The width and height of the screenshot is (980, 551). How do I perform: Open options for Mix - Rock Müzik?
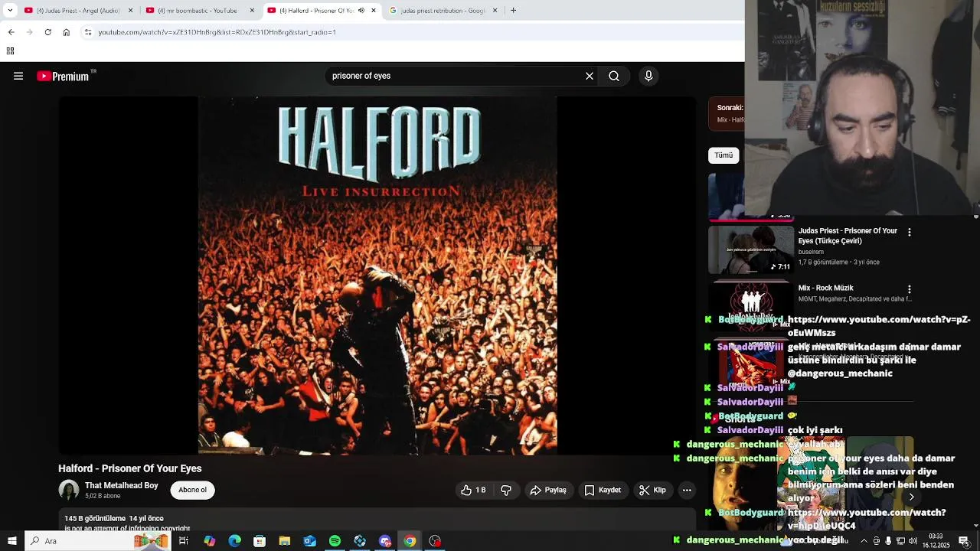click(x=910, y=289)
